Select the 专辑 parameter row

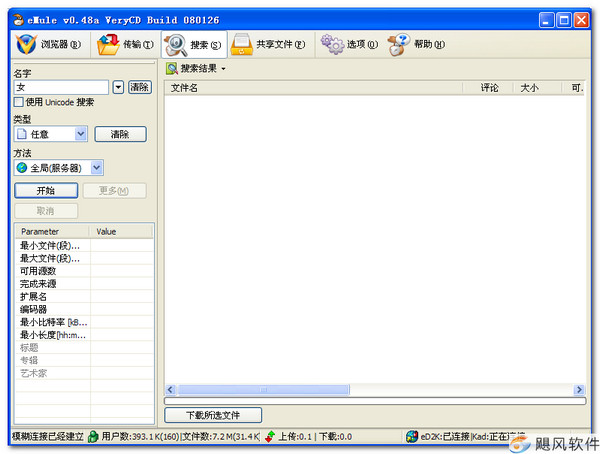84,360
